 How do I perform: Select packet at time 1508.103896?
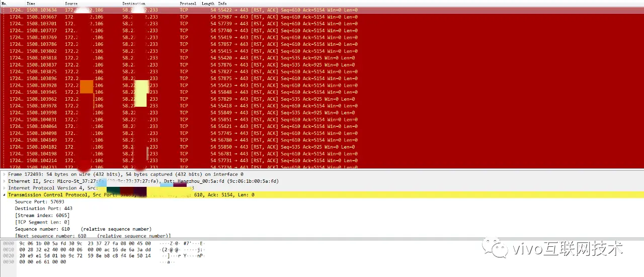click(322, 79)
